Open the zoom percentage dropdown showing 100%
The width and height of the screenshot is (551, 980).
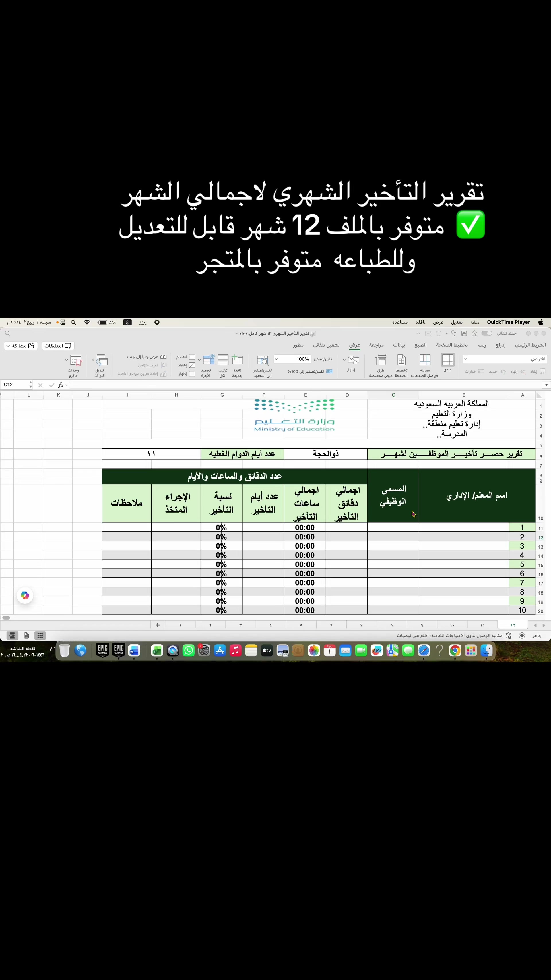pyautogui.click(x=276, y=359)
